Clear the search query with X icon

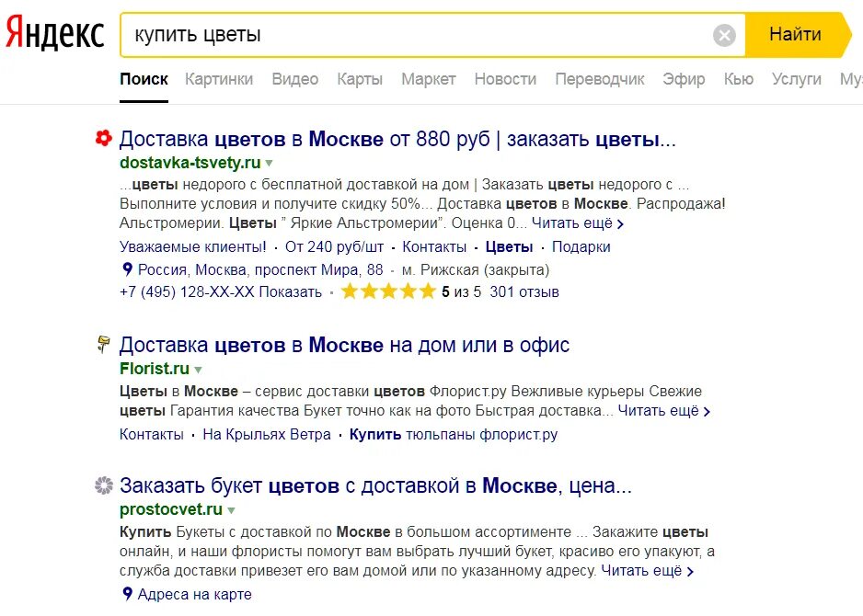(724, 35)
